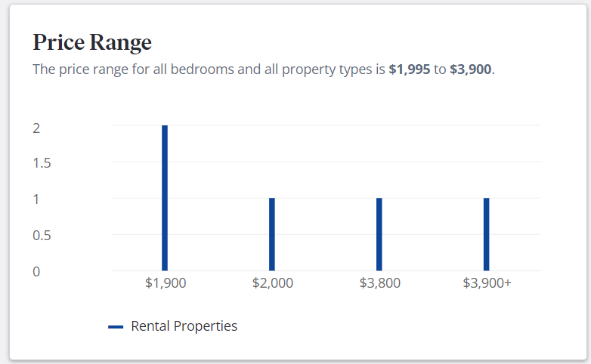Click the blue Rental Properties legend swatch

pos(116,327)
